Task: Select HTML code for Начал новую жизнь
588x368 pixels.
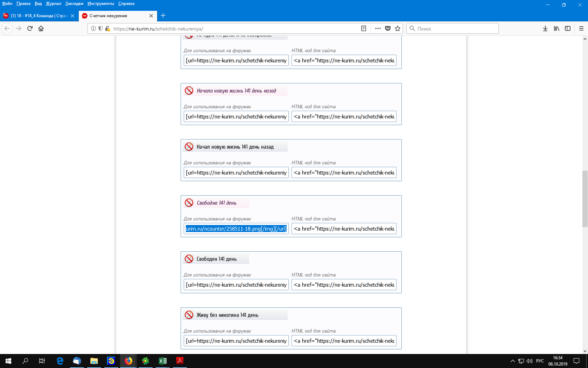Action: click(344, 172)
